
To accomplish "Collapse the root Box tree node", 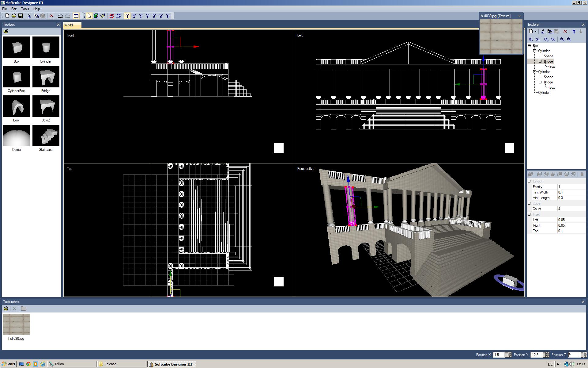I will 529,46.
